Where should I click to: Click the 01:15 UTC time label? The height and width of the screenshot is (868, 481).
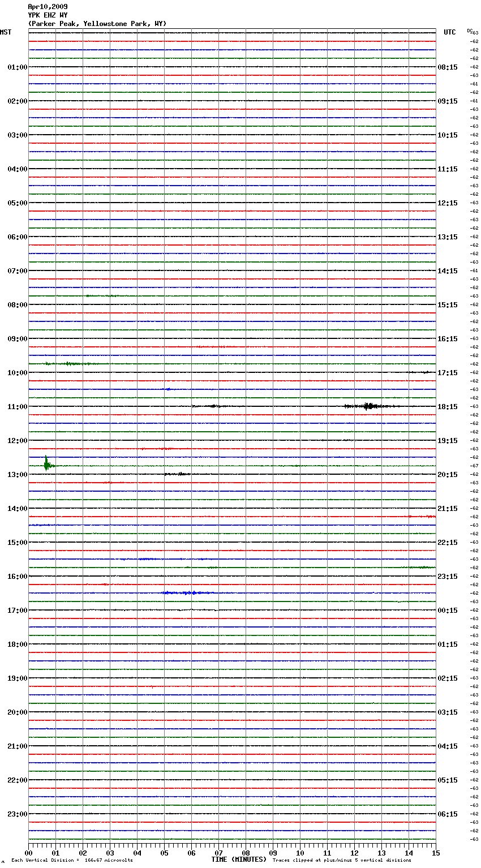(x=448, y=644)
